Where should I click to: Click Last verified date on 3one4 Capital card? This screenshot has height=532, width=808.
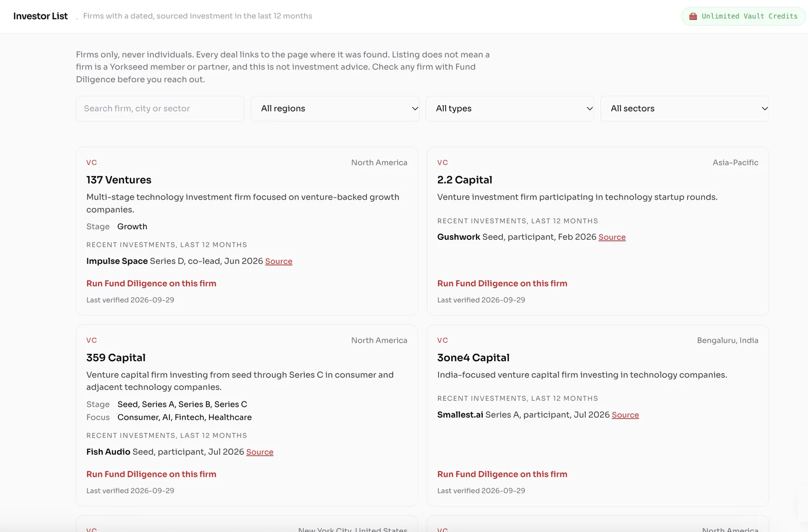pos(481,491)
